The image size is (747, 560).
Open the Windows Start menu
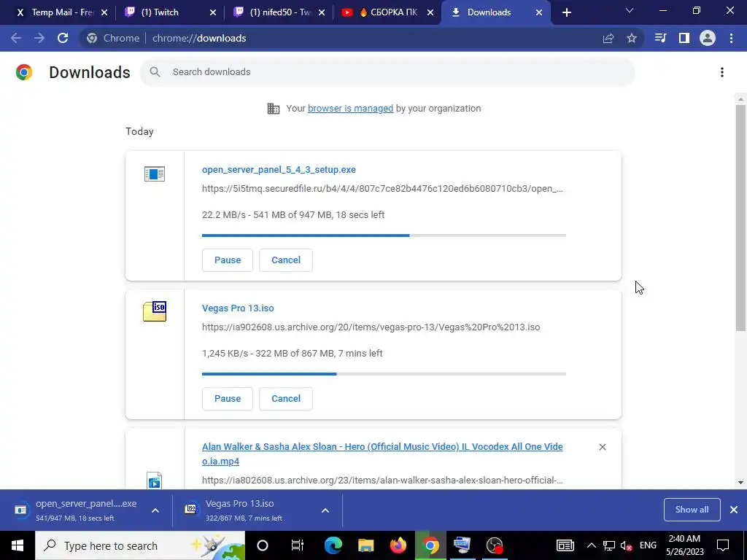[18, 545]
